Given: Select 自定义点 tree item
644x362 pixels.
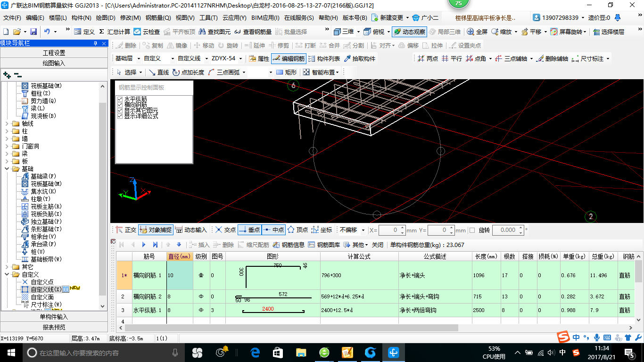Looking at the screenshot, I should click(x=42, y=282).
